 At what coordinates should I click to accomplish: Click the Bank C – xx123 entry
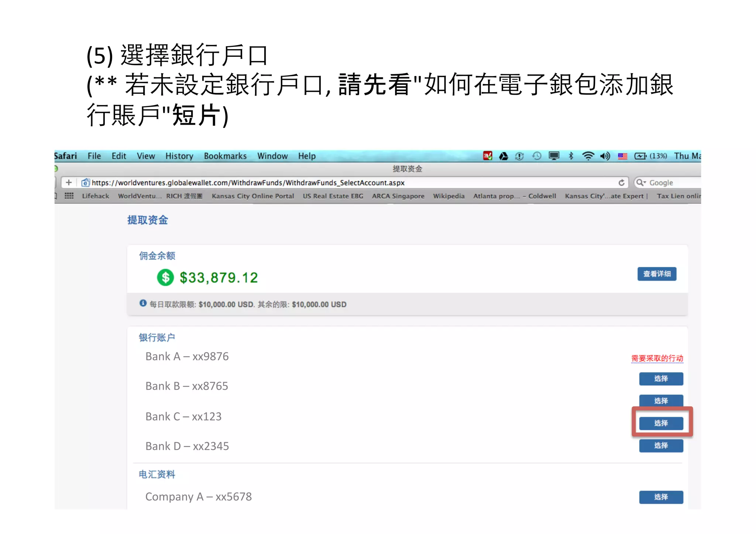click(x=183, y=417)
